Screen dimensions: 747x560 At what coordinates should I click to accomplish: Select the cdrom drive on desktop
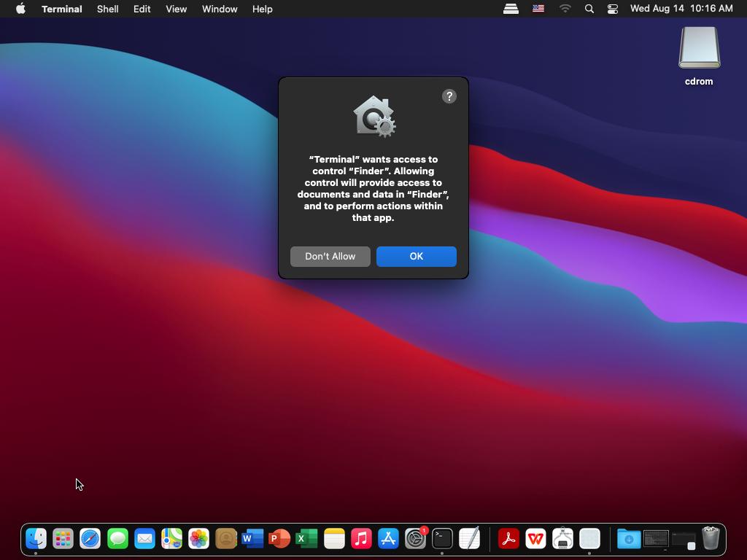pos(699,55)
